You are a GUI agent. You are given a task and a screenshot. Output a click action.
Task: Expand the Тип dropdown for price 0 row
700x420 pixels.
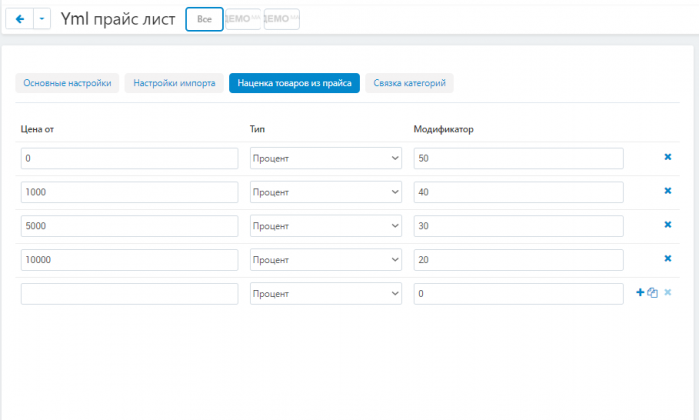tap(326, 158)
